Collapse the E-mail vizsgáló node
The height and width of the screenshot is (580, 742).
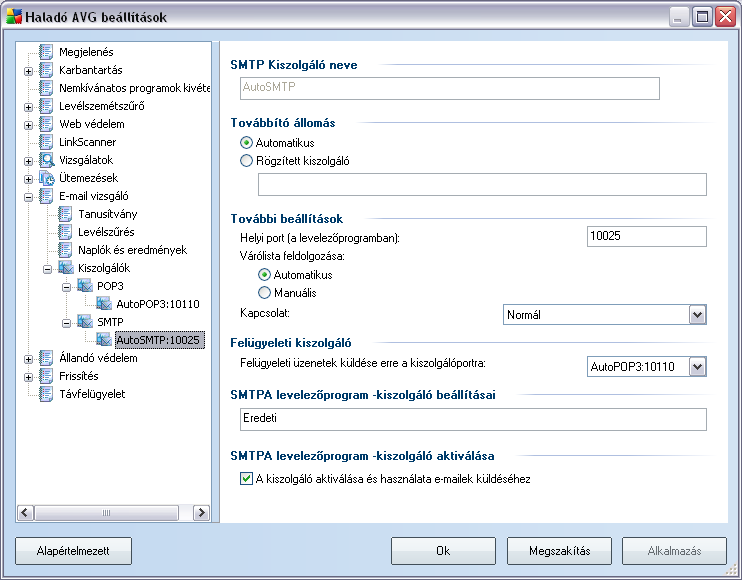click(28, 197)
